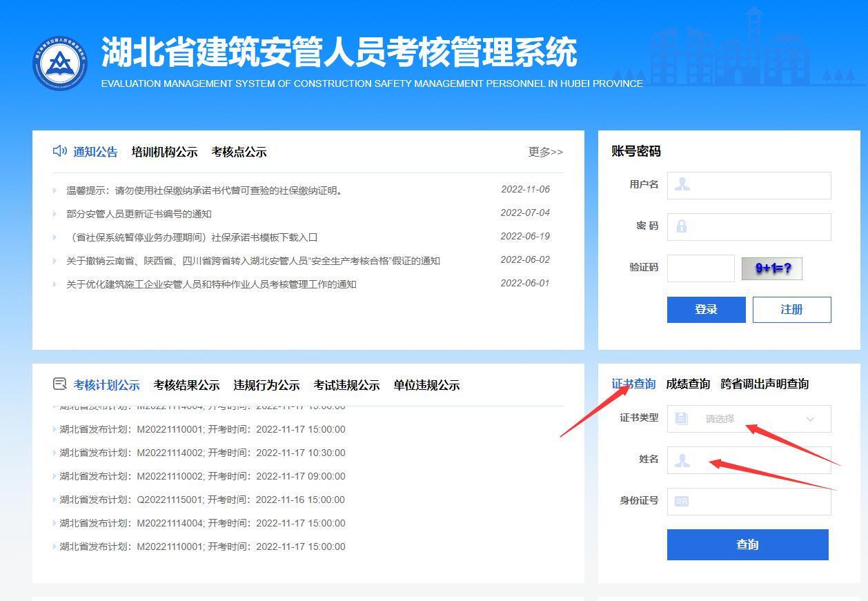Screen dimensions: 868x601
Task: Open notice 社保承诺书模板下载入口
Action: [192, 237]
